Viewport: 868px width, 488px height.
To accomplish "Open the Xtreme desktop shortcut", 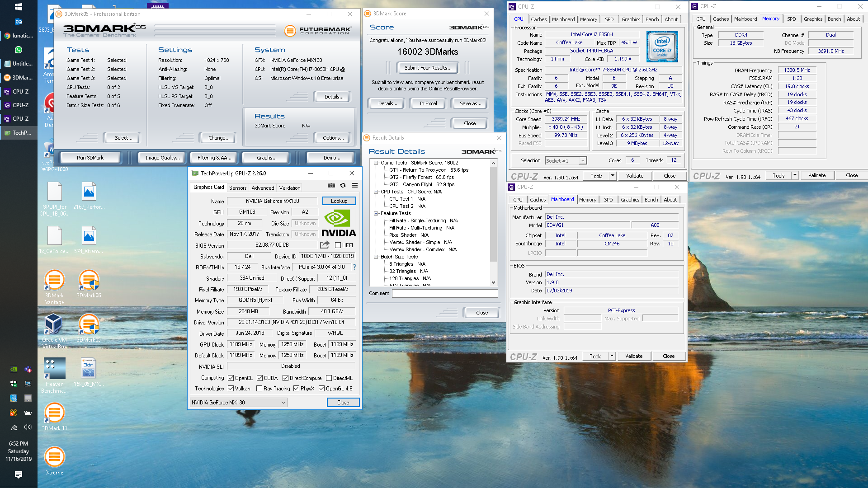I will point(54,460).
